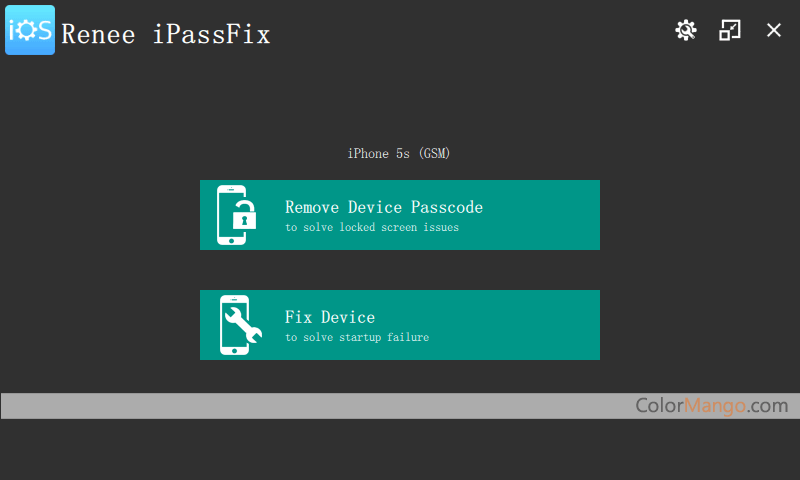Click the Renee iPassFix title text
The height and width of the screenshot is (480, 800).
[166, 35]
